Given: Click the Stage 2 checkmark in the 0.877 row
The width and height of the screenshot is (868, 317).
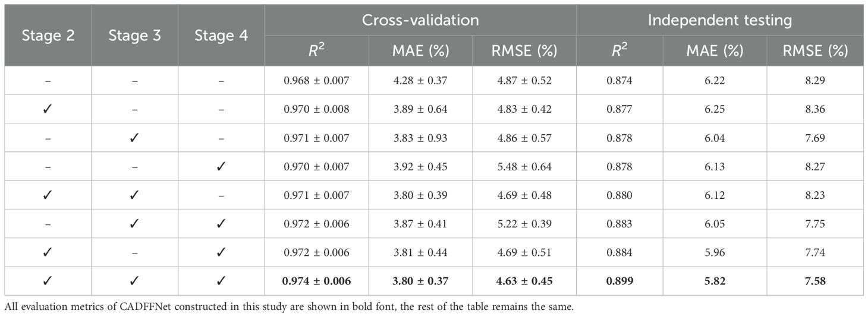Looking at the screenshot, I should (x=48, y=109).
